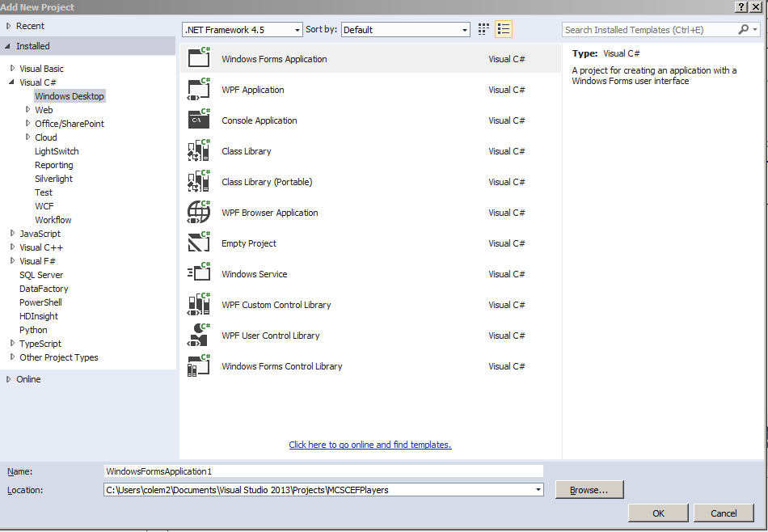Click the OK button
Screen dimensions: 768x532
(658, 513)
